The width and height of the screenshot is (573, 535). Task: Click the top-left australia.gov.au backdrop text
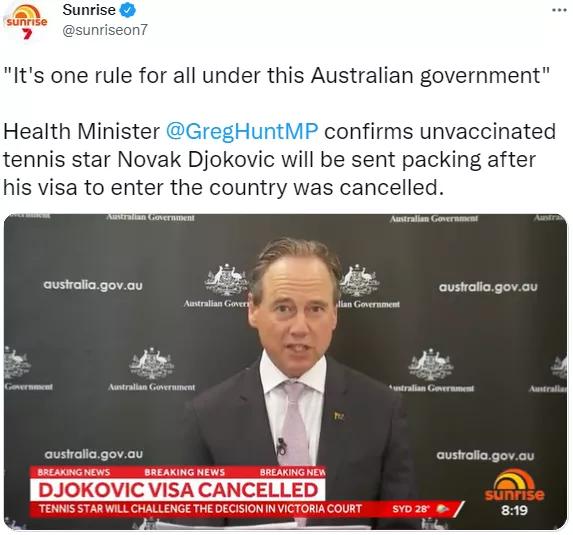pyautogui.click(x=93, y=285)
